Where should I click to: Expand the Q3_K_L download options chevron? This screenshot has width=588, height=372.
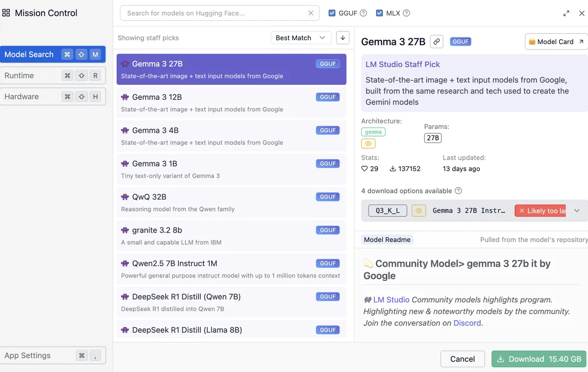(x=577, y=210)
